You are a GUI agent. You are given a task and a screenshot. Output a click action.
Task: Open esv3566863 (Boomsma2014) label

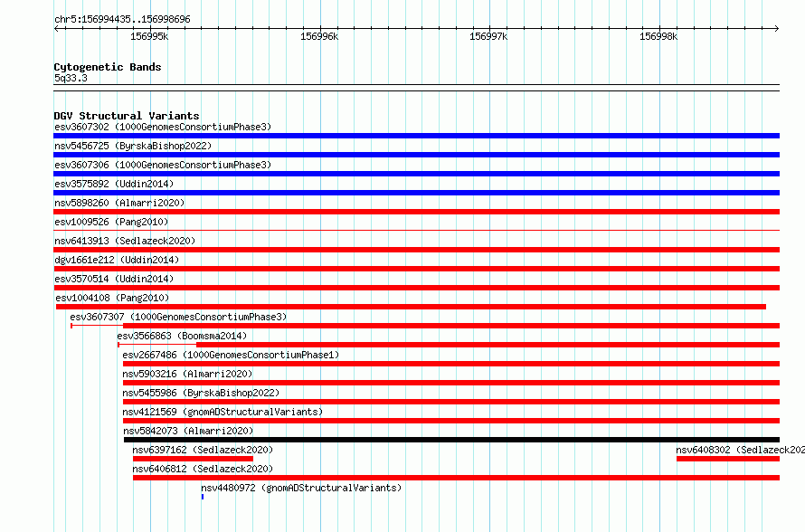pos(182,336)
